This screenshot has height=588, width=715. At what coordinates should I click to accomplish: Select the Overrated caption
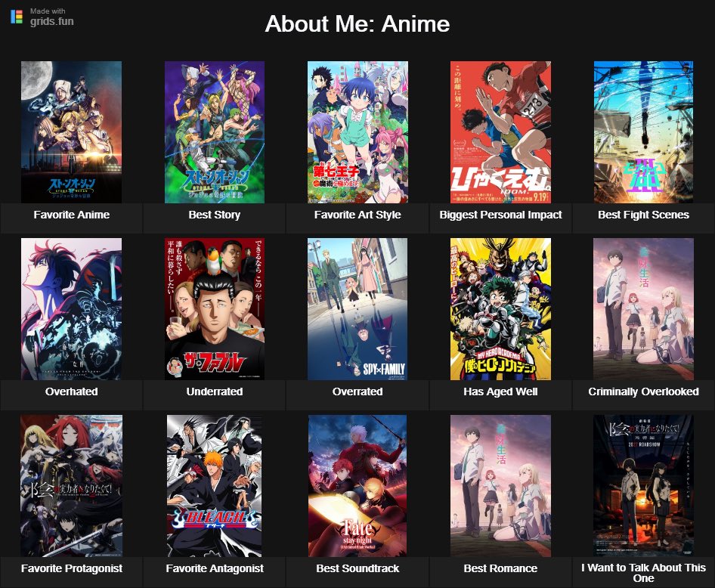pos(357,391)
